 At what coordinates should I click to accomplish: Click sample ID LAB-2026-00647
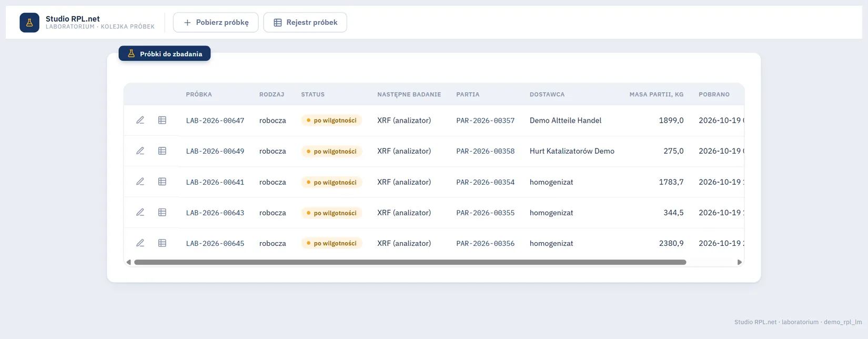pyautogui.click(x=215, y=121)
